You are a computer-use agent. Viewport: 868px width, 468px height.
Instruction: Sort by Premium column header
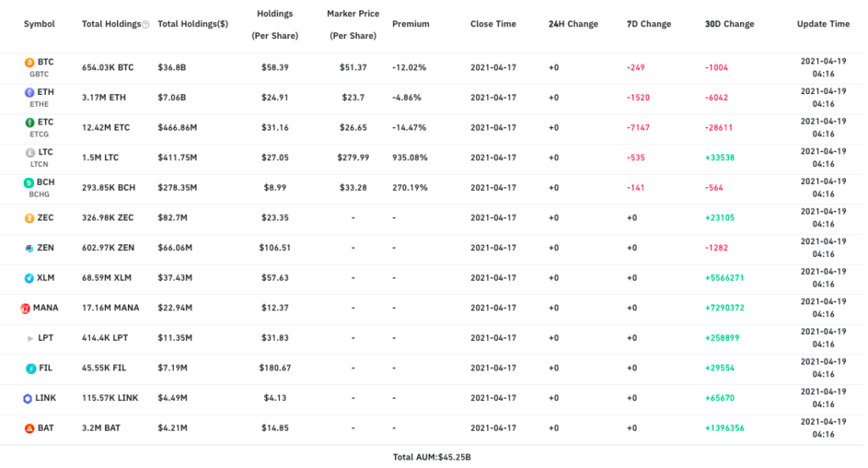(x=410, y=25)
